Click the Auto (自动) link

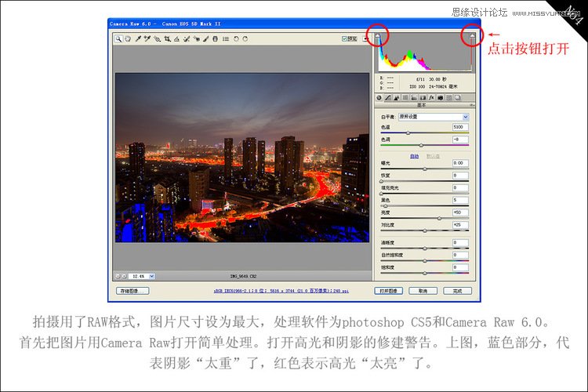(414, 156)
